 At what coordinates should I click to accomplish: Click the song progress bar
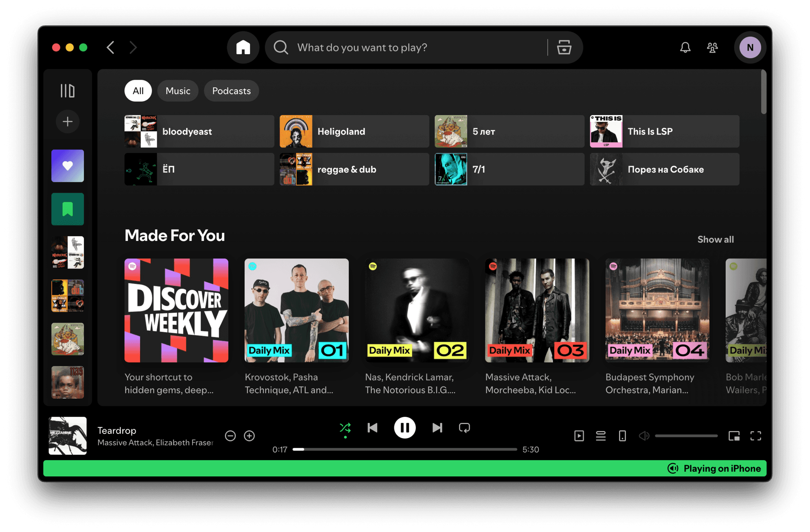405,449
